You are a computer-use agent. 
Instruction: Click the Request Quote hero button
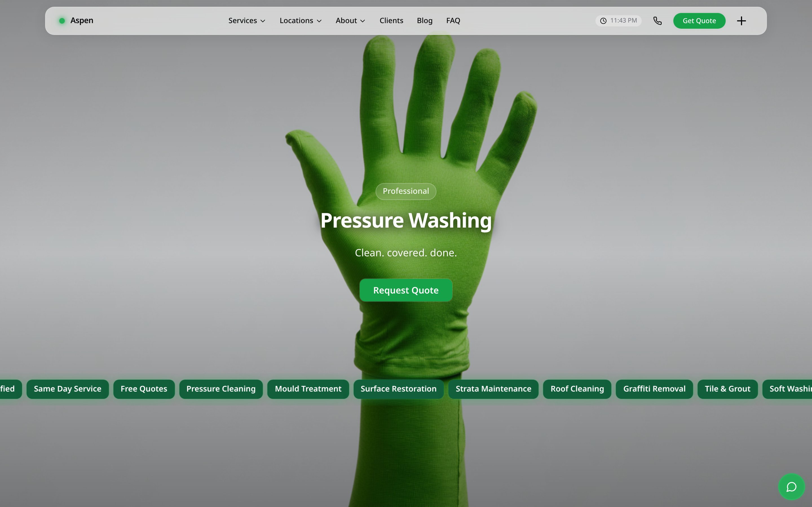click(406, 290)
